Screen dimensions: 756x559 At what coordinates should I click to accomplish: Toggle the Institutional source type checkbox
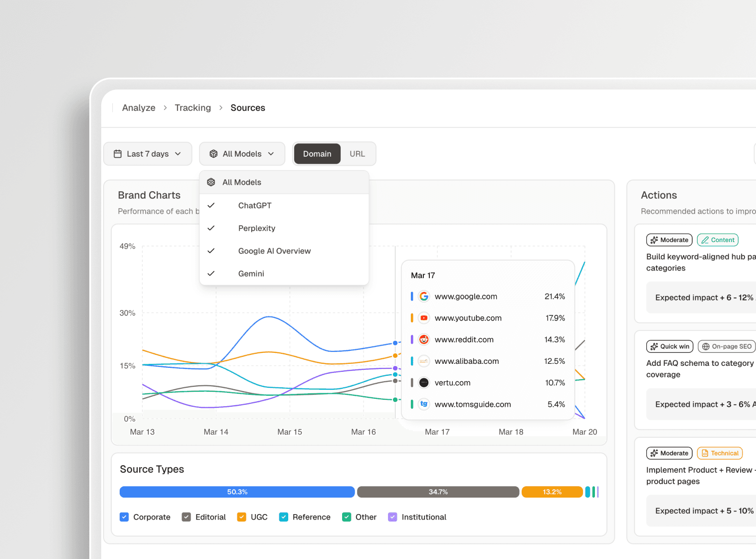point(392,517)
